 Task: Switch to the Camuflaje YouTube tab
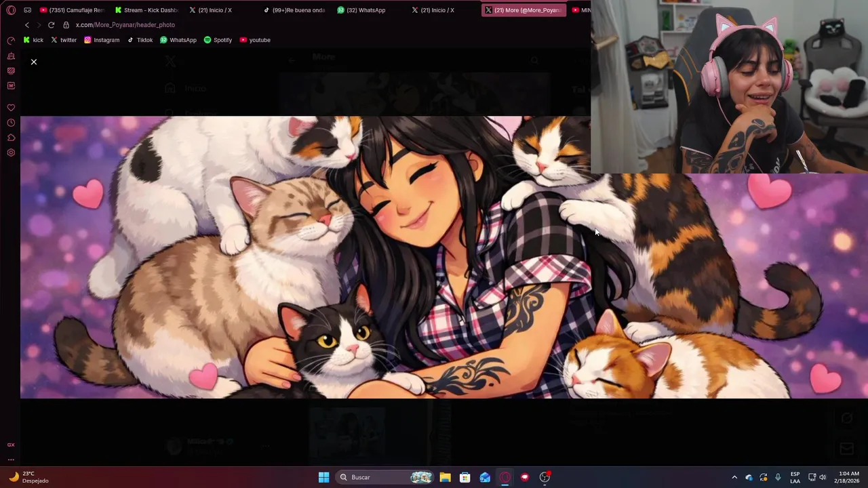coord(71,10)
